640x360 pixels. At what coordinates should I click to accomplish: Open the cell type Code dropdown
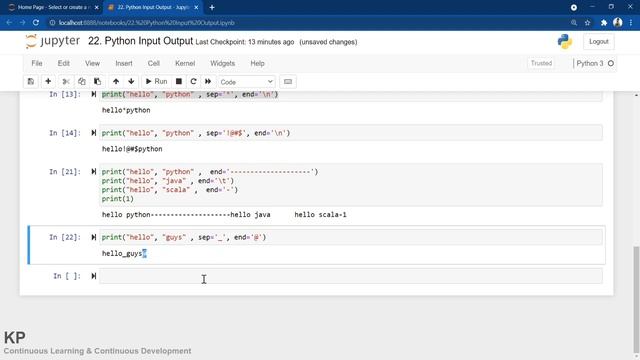point(247,82)
